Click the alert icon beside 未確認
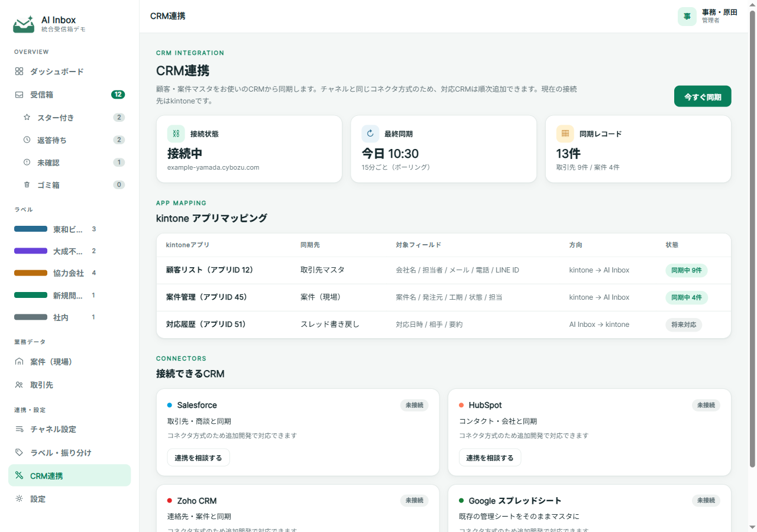The image size is (757, 532). click(27, 163)
